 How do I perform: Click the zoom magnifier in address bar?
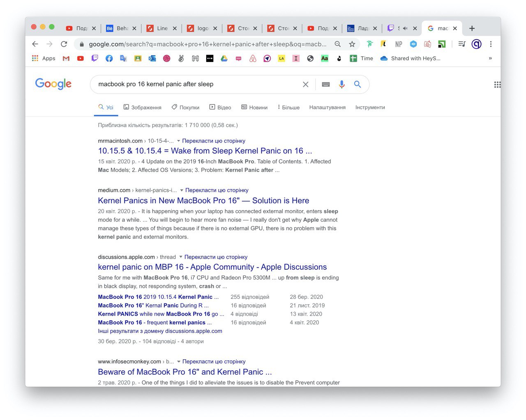coord(337,44)
